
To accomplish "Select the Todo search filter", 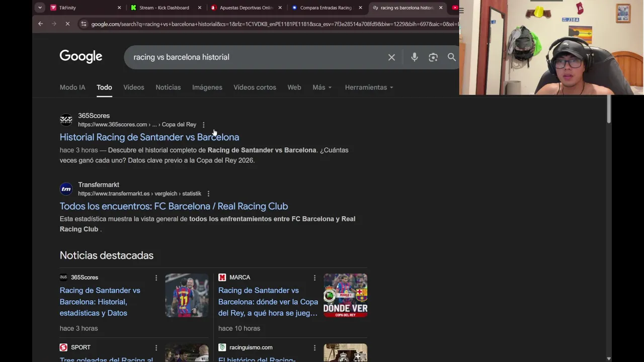I will 104,87.
